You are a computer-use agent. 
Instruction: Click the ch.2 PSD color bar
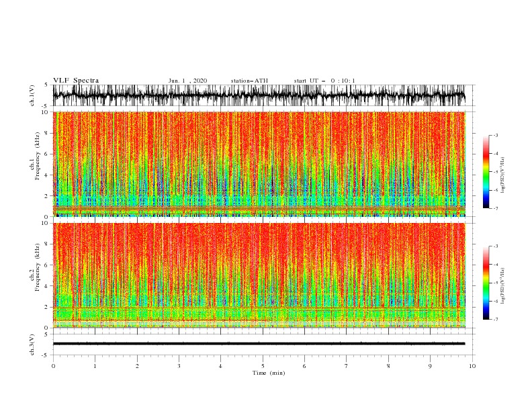pos(486,283)
